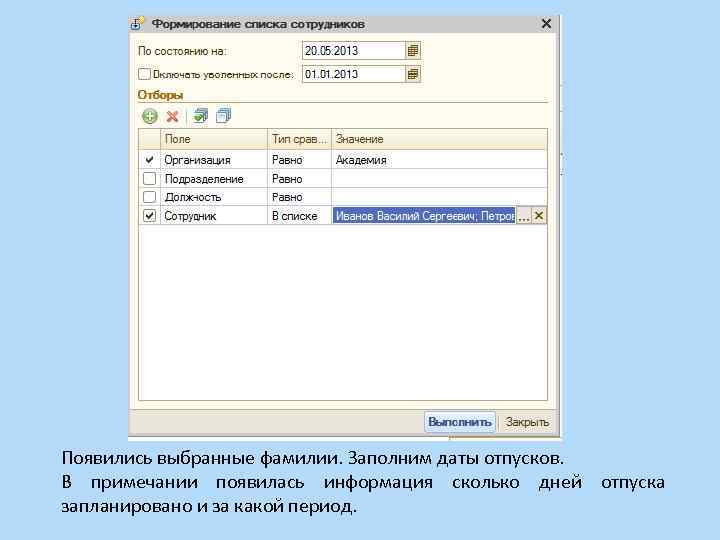Enable the Должность filter checkbox

pos(149,197)
